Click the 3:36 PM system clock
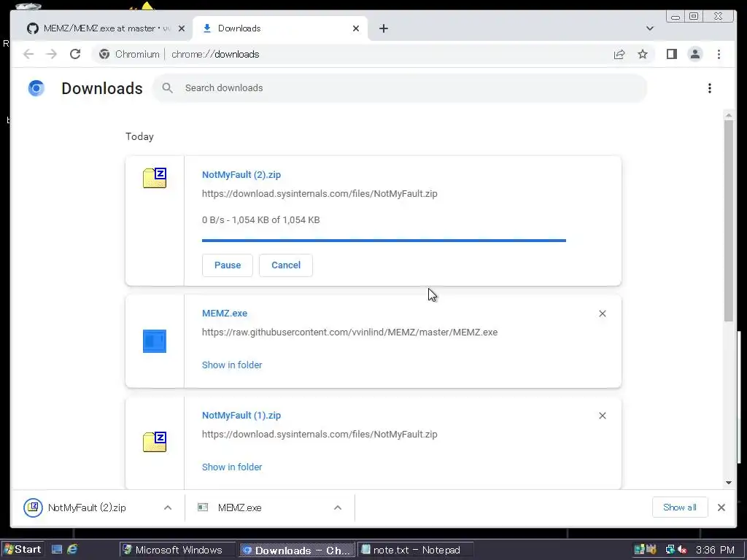Viewport: 747px width, 560px height. pos(715,550)
